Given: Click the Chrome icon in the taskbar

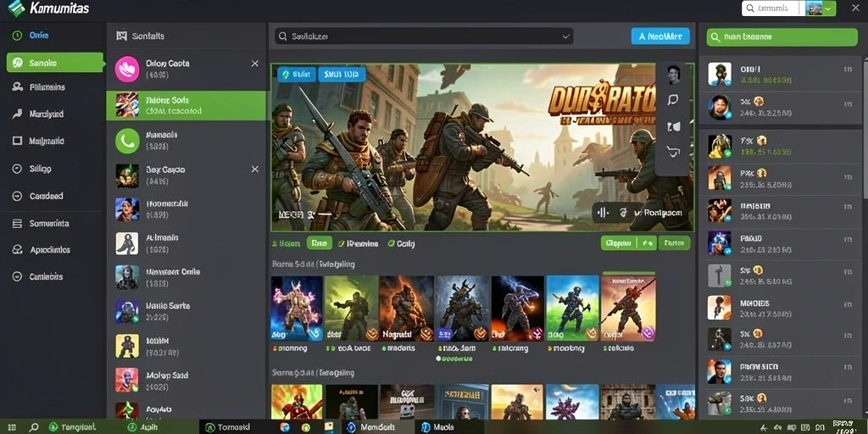Looking at the screenshot, I should 305,427.
